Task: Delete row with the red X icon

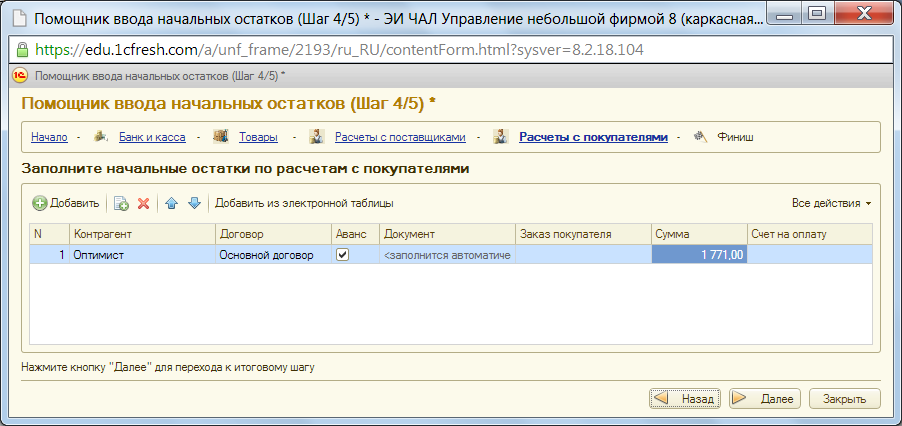Action: coord(144,204)
